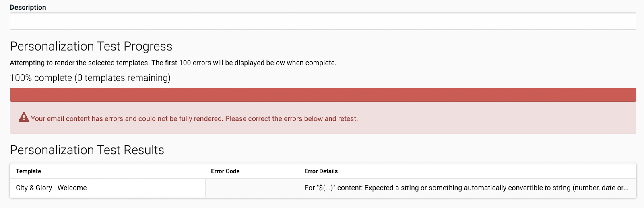
Task: Click the empty Error Code cell
Action: [x=252, y=188]
